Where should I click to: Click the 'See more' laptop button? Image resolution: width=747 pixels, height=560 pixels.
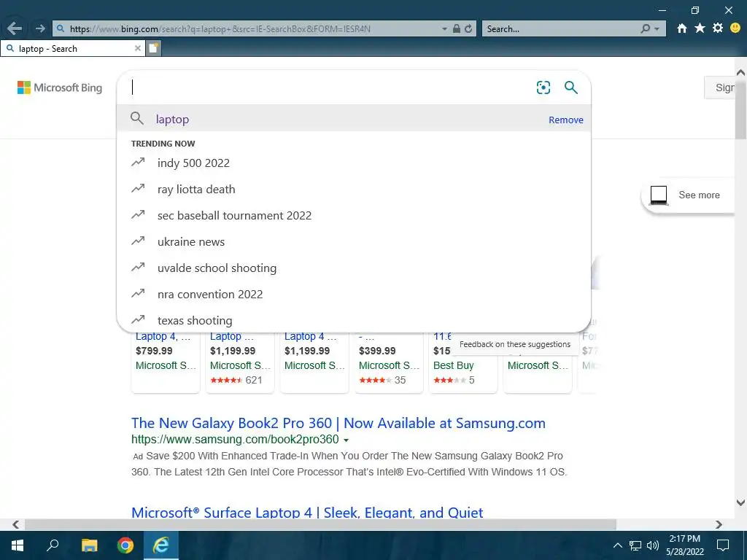click(689, 195)
